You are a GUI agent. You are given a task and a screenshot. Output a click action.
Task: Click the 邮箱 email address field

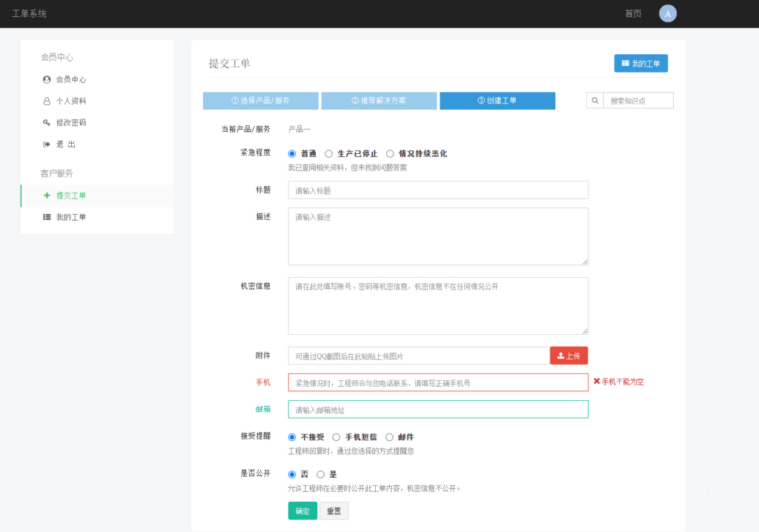(x=437, y=409)
